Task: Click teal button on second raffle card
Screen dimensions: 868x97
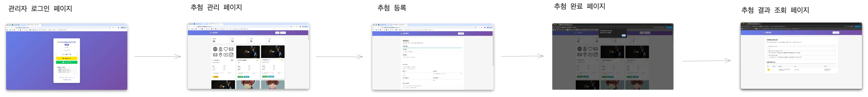Action: coord(247,77)
